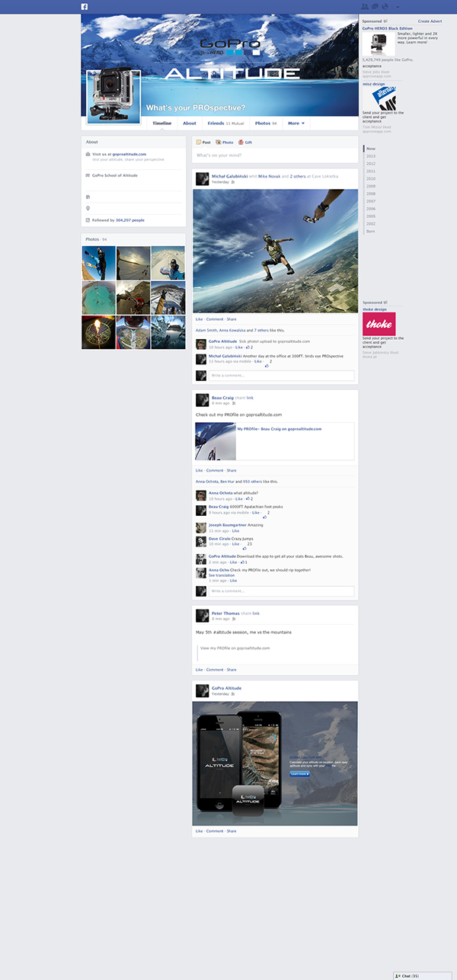Viewport: 457px width, 980px height.
Task: Like Joseph Baumgartner's "Amazing" comment
Action: [235, 530]
